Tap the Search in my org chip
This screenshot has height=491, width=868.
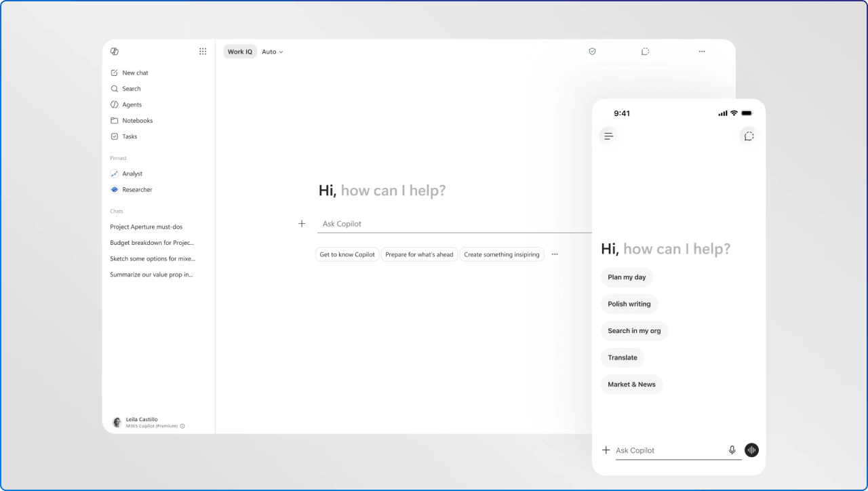(x=634, y=331)
